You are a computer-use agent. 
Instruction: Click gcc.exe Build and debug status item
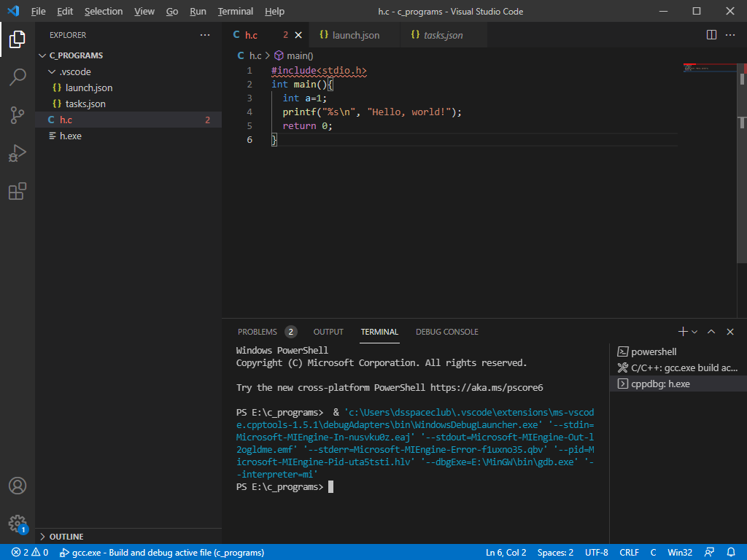[x=162, y=553]
